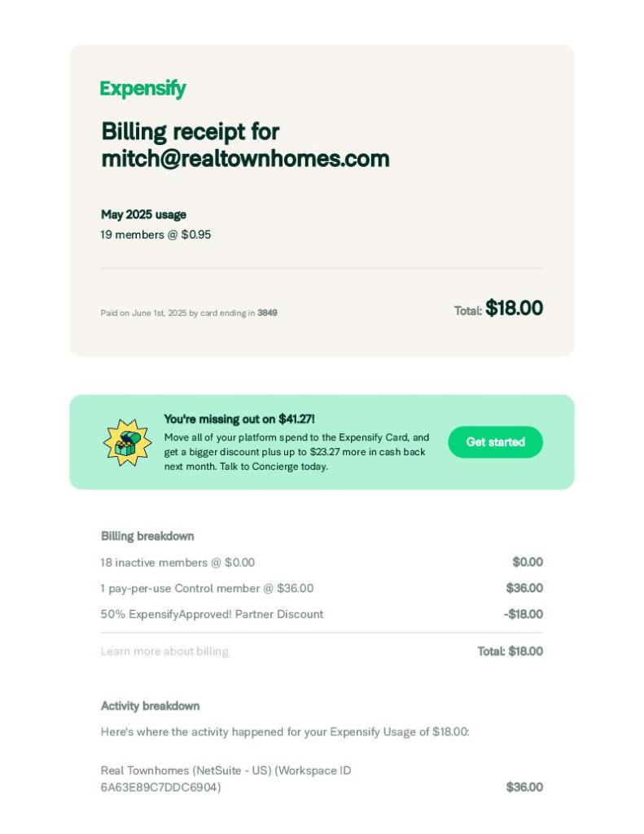Click the treasure chest promo icon
Image resolution: width=644 pixels, height=834 pixels.
(127, 442)
